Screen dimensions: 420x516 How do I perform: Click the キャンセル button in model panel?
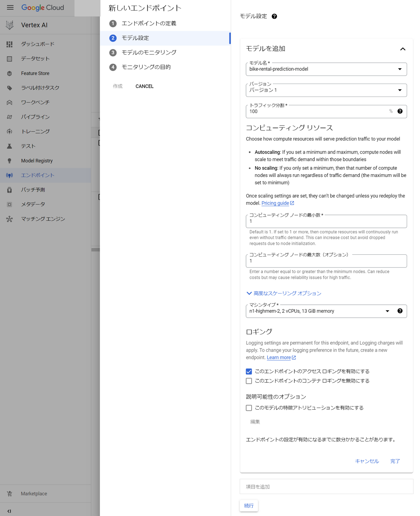click(367, 461)
